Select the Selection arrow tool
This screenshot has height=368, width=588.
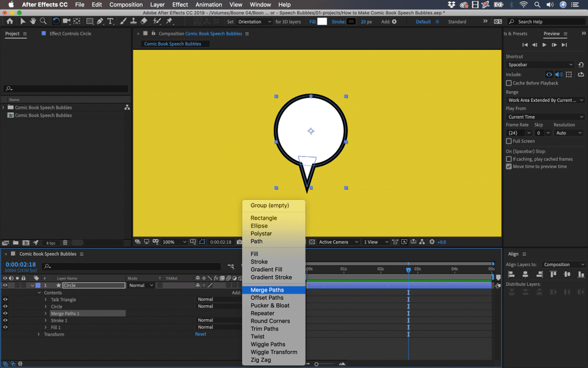pyautogui.click(x=23, y=22)
